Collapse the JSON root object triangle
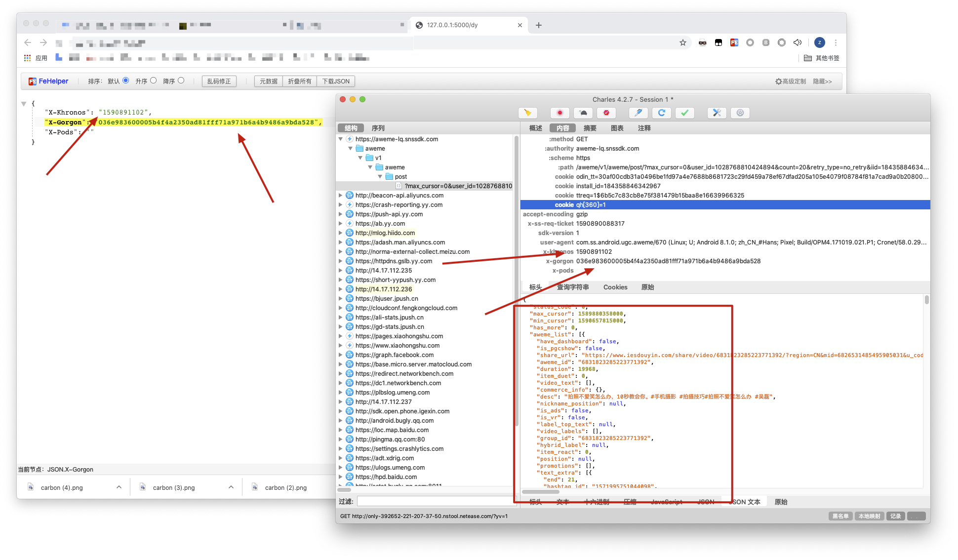Screen dimensions: 958x560 [24, 104]
